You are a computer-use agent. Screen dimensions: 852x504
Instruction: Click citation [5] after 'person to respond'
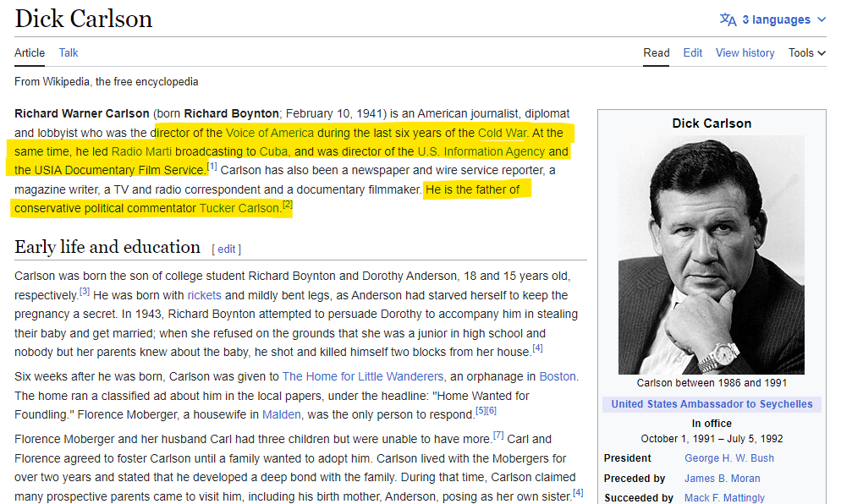[481, 411]
